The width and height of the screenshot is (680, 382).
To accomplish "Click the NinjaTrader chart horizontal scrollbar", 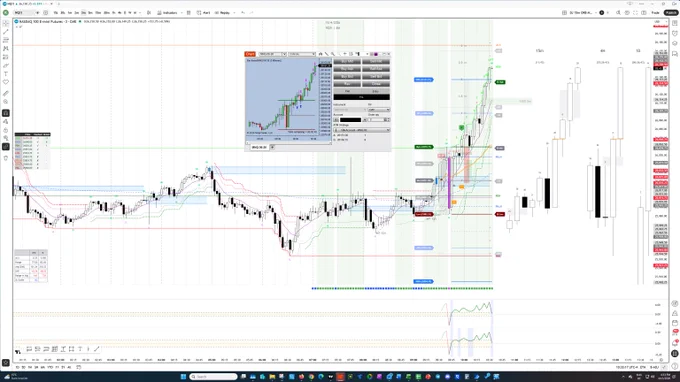I will pyautogui.click(x=288, y=142).
